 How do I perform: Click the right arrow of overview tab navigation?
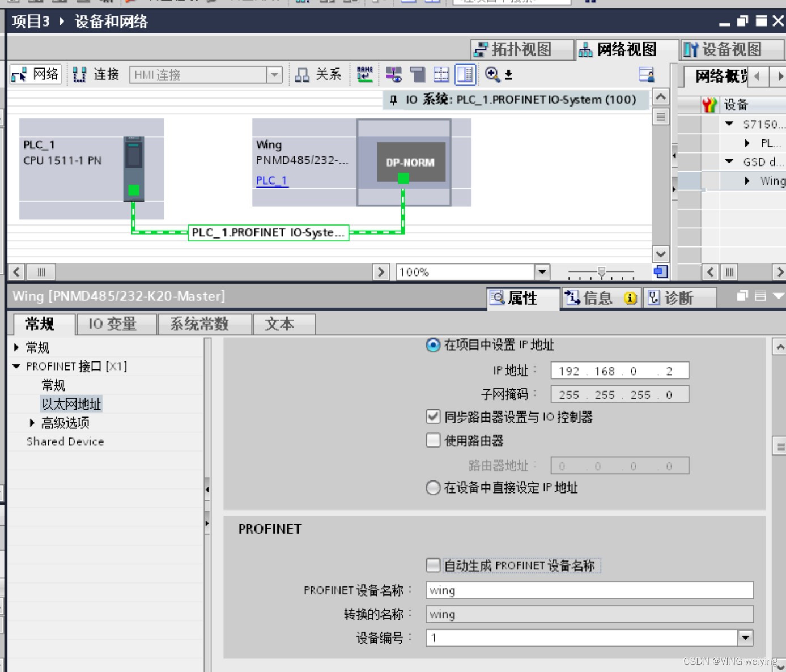coord(780,76)
